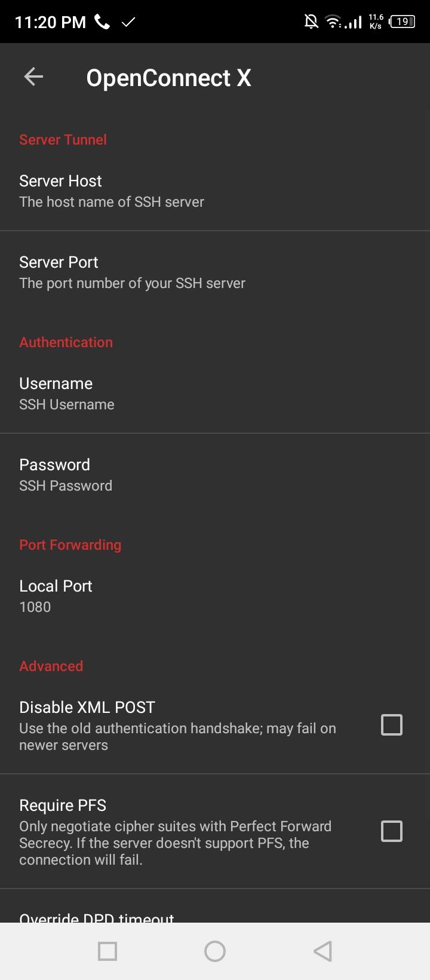Open the Server Port setting

point(215,272)
